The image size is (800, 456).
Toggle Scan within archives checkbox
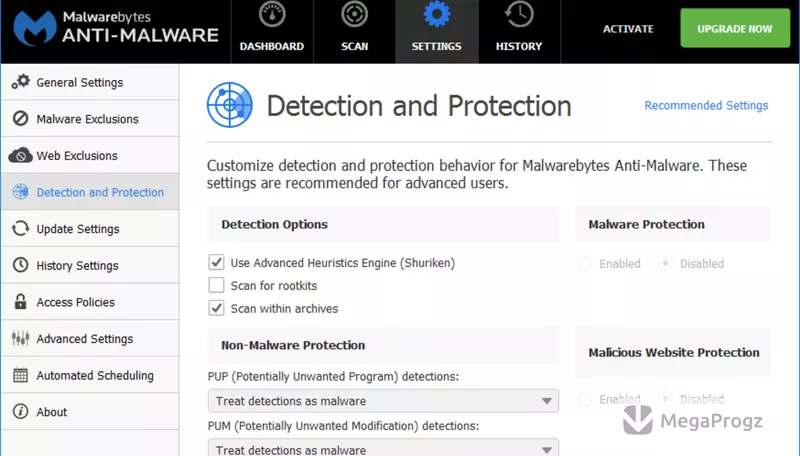(x=216, y=308)
